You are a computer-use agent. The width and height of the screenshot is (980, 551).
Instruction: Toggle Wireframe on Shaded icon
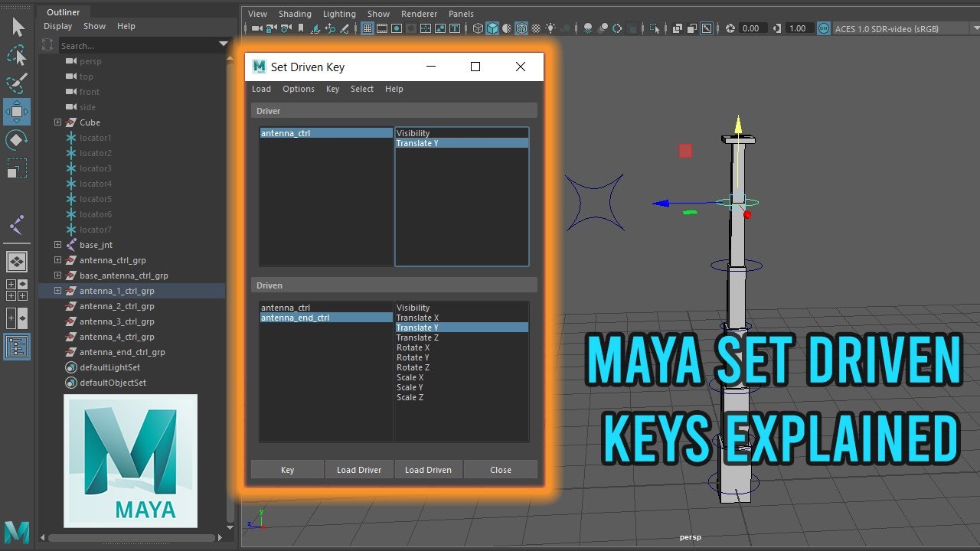click(522, 28)
